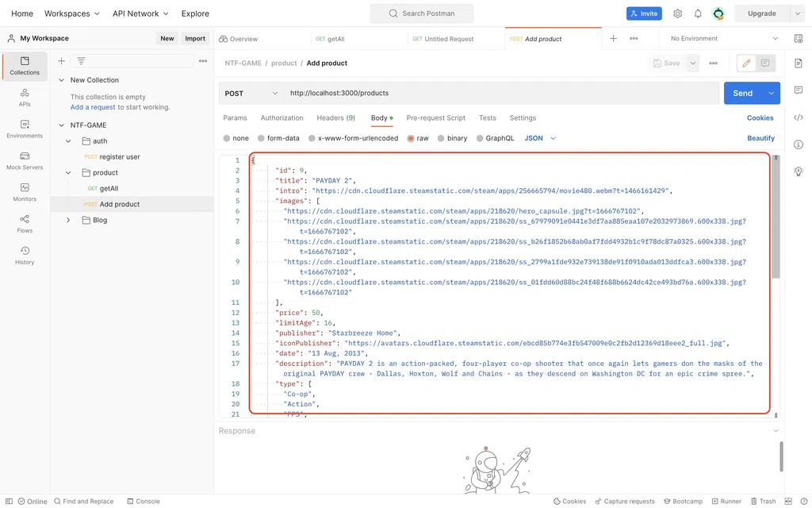Open Console in status bar
Screen dimensions: 812x508
click(x=144, y=502)
